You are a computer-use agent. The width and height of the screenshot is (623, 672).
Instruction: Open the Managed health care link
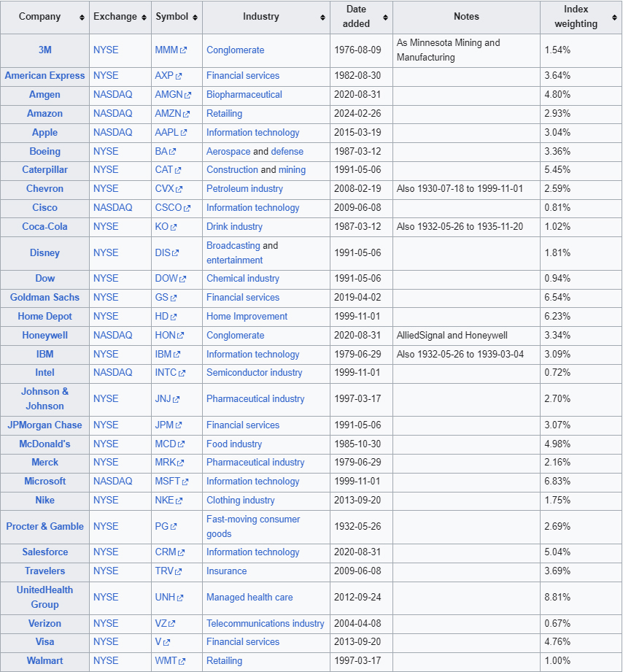point(249,598)
